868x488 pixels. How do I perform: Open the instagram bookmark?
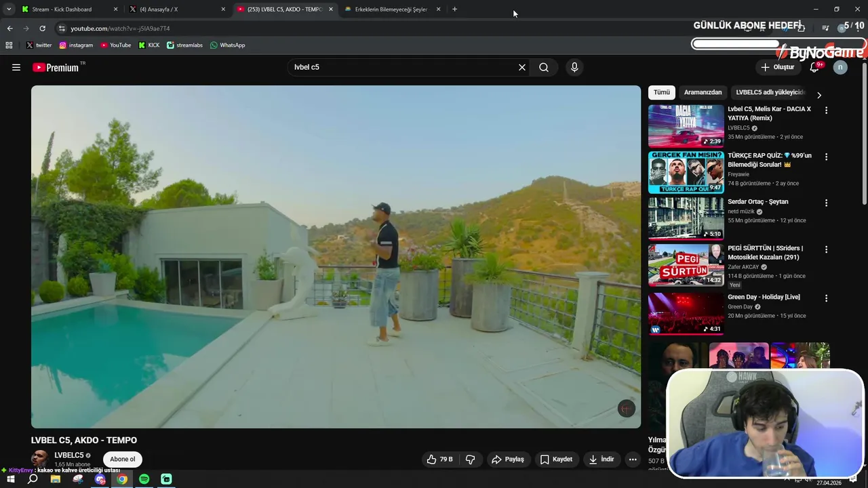click(x=76, y=45)
